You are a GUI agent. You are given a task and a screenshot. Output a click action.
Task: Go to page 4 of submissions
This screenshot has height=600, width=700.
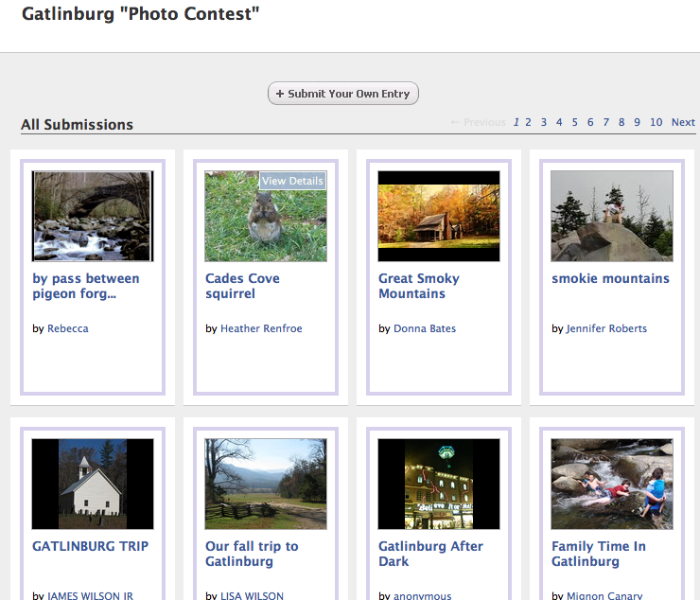(559, 122)
